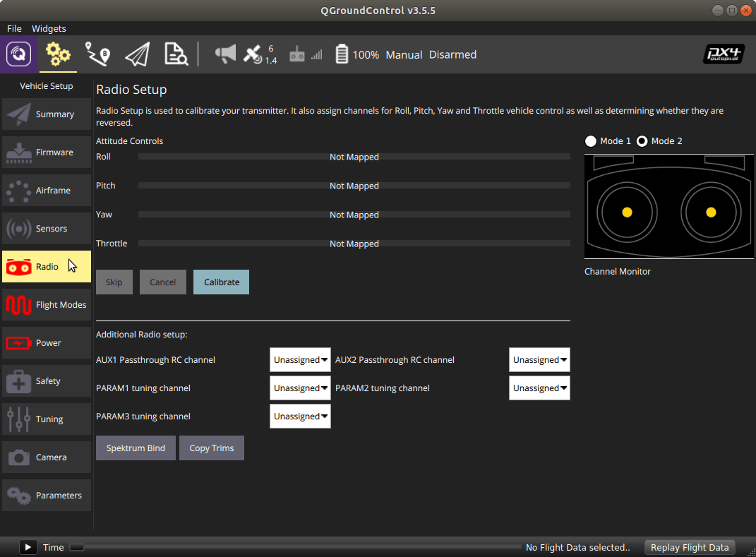Viewport: 756px width, 557px height.
Task: Click the 100% battery percentage text
Action: [x=366, y=54]
